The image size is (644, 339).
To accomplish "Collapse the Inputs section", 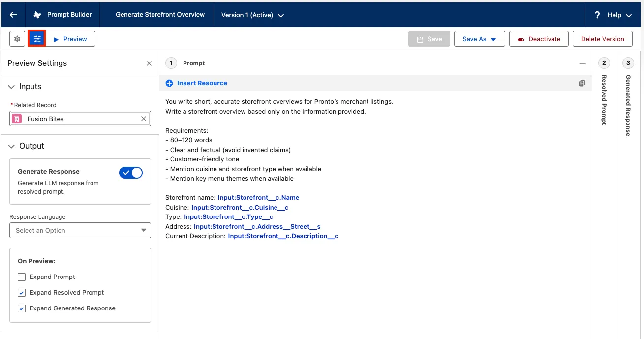I will (12, 87).
